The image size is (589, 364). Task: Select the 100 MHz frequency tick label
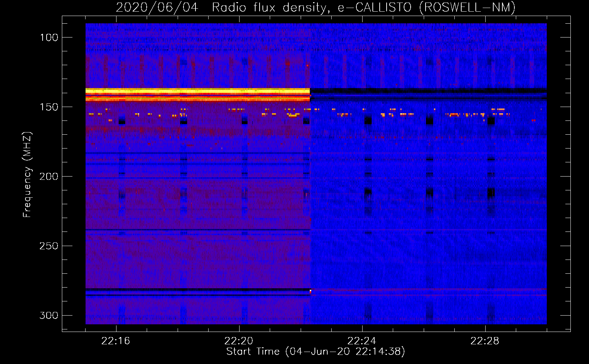[x=49, y=37]
